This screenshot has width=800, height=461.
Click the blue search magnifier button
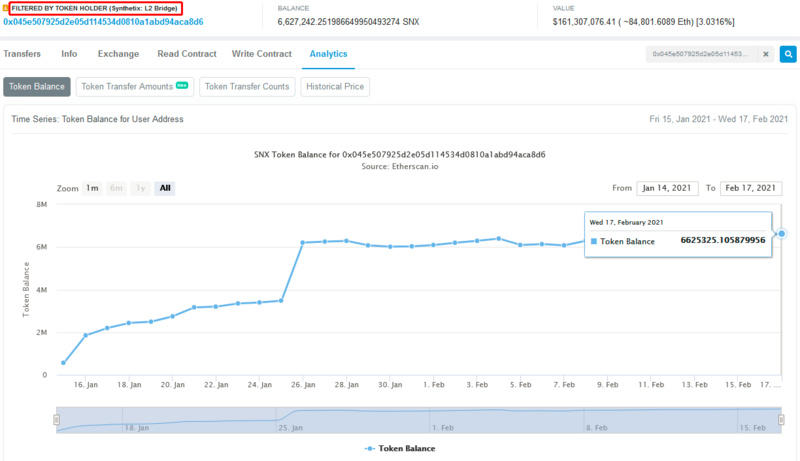[x=788, y=54]
